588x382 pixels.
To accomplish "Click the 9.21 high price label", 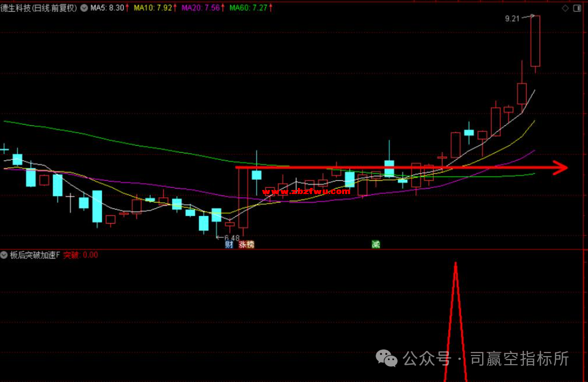I will (512, 19).
